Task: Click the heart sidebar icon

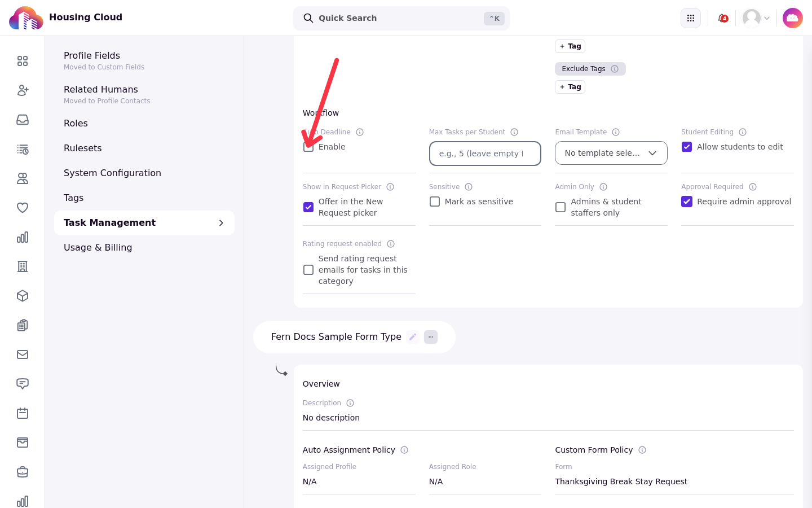Action: point(23,208)
